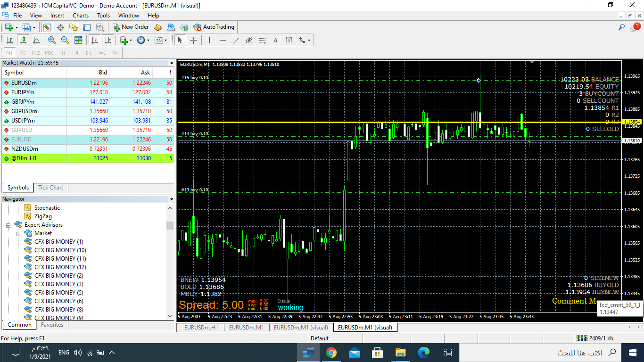The width and height of the screenshot is (644, 362).
Task: Open the Market (cloud) toolbar icon
Action: pos(171,27)
